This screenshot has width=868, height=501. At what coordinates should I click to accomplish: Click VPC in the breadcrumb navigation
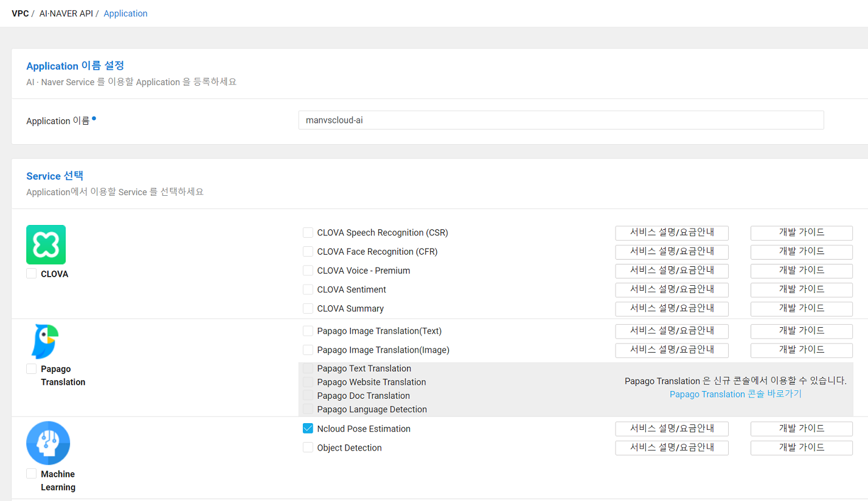20,13
